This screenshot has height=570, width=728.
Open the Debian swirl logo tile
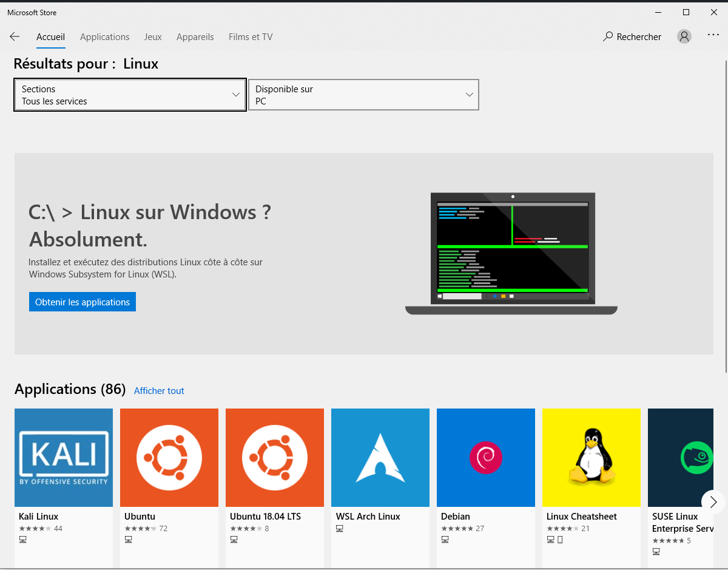pos(486,458)
